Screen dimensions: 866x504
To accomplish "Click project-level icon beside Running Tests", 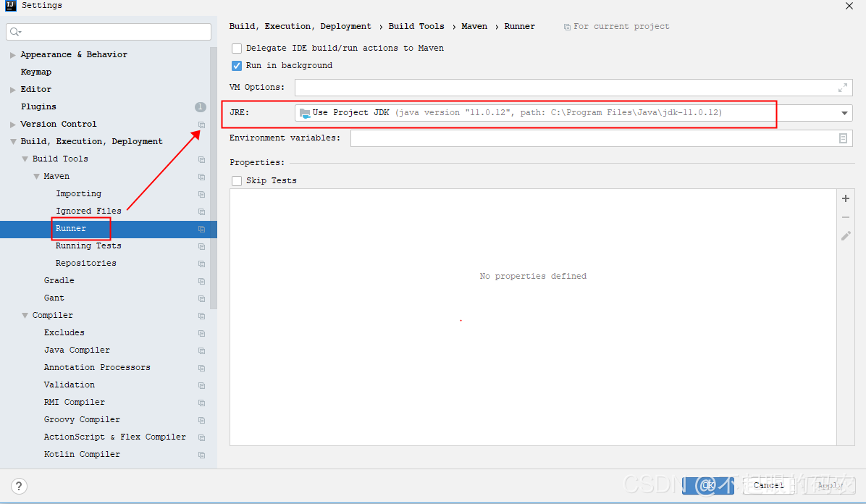I will pyautogui.click(x=201, y=246).
